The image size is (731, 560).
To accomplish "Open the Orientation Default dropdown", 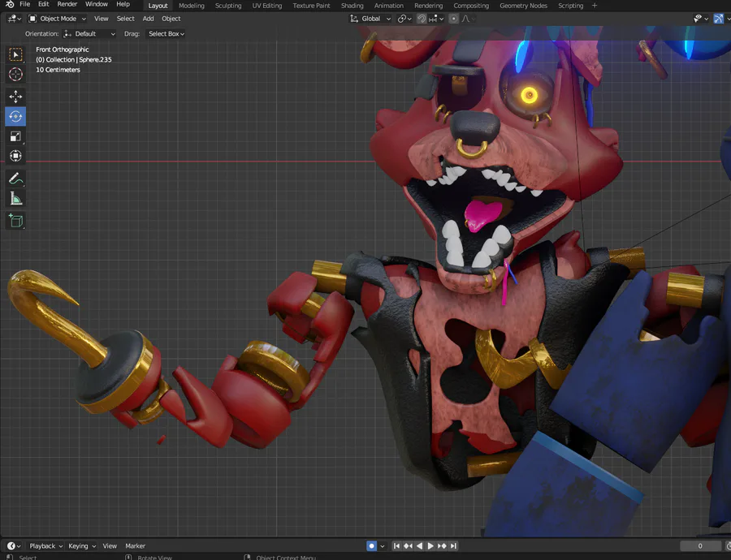I will coord(89,33).
